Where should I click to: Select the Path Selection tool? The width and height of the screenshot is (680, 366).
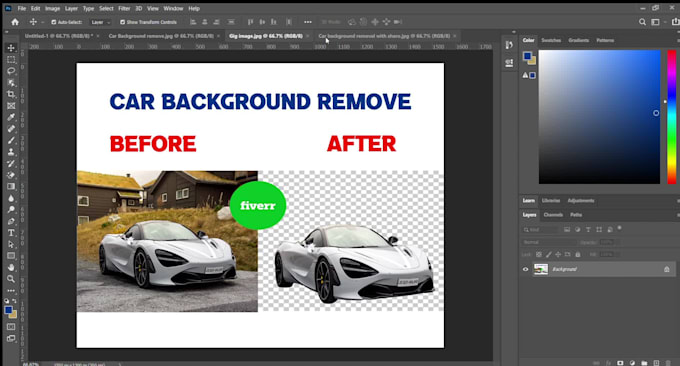(11, 244)
